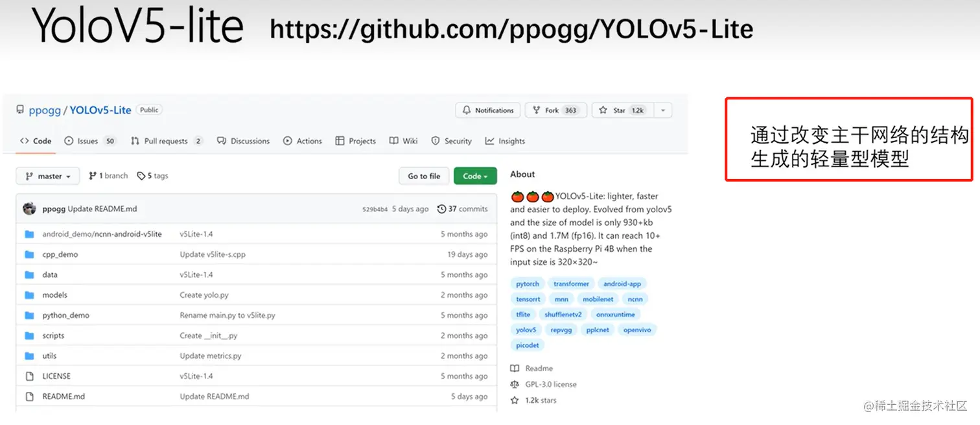Viewport: 980px width, 425px height.
Task: Open the master branch dropdown
Action: coord(47,176)
